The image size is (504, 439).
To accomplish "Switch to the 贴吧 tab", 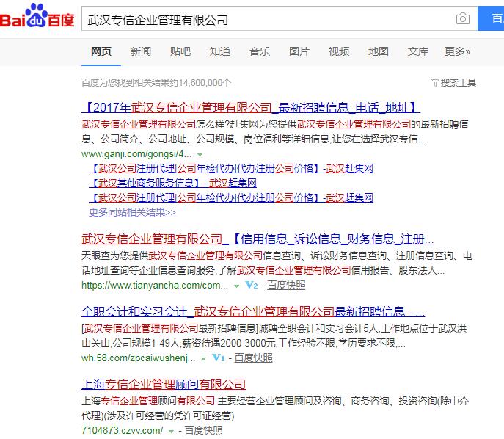I will click(x=180, y=51).
